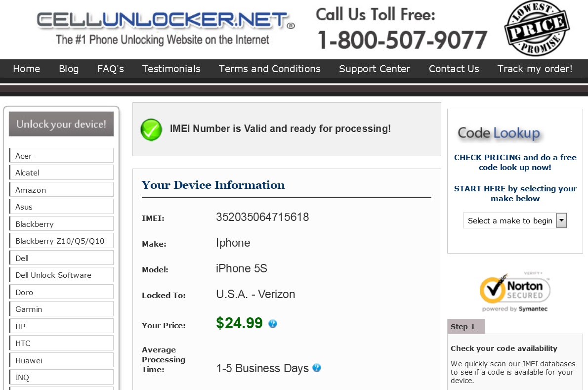Open Track my order! in the navigation
The width and height of the screenshot is (588, 390).
coord(535,69)
